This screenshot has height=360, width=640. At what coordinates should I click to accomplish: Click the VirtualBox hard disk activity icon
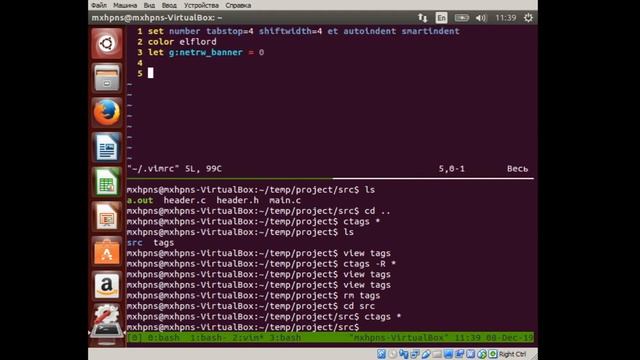click(x=381, y=354)
